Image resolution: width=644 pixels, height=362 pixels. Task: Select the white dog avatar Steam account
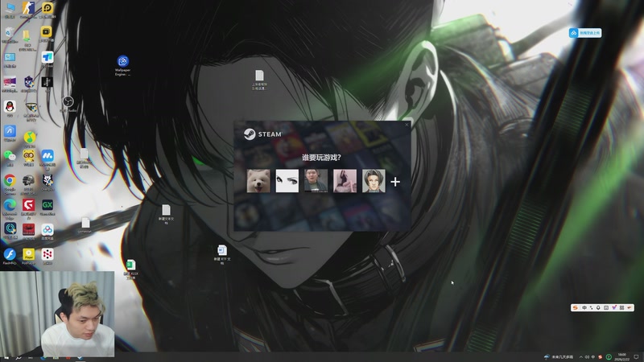pyautogui.click(x=258, y=180)
